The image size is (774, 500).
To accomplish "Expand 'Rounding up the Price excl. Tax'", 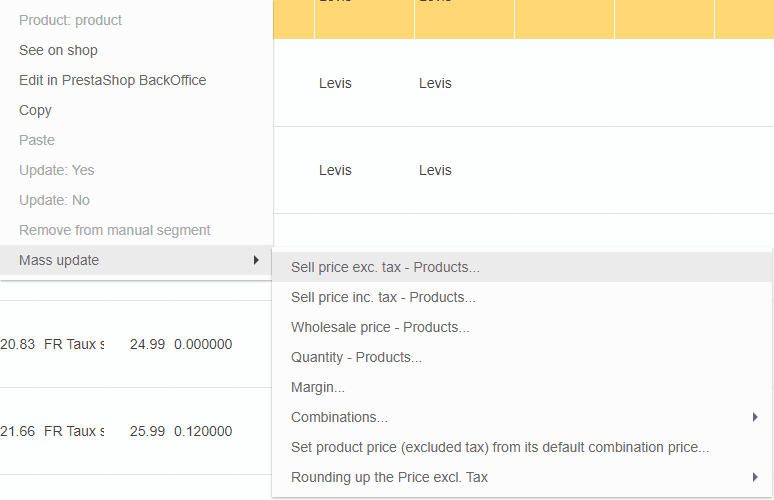I will click(755, 477).
